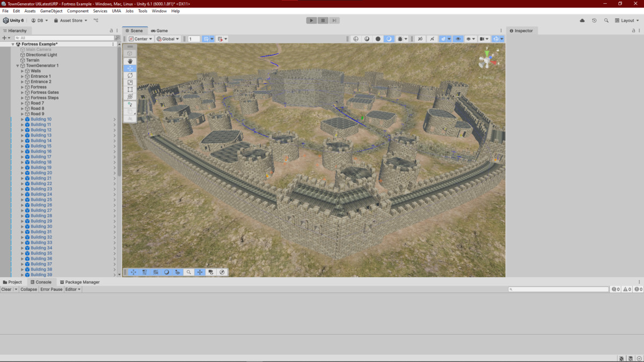Open the DB account dropdown
644x362 pixels.
pyautogui.click(x=39, y=20)
